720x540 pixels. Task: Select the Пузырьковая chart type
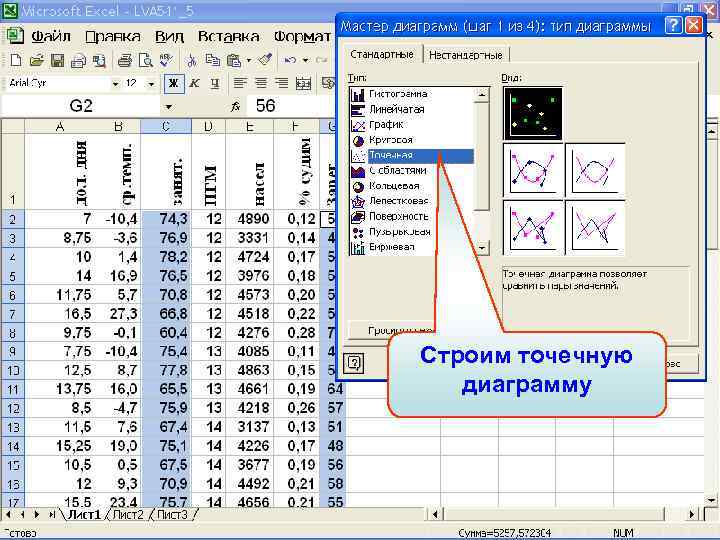399,232
